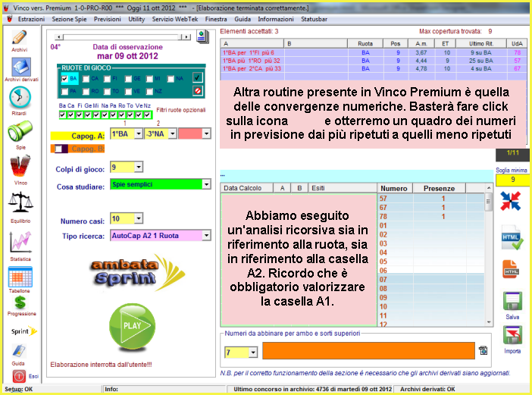Screen dimensions: 532x395
Task: Click the observation date slider track
Action: [x=123, y=36]
